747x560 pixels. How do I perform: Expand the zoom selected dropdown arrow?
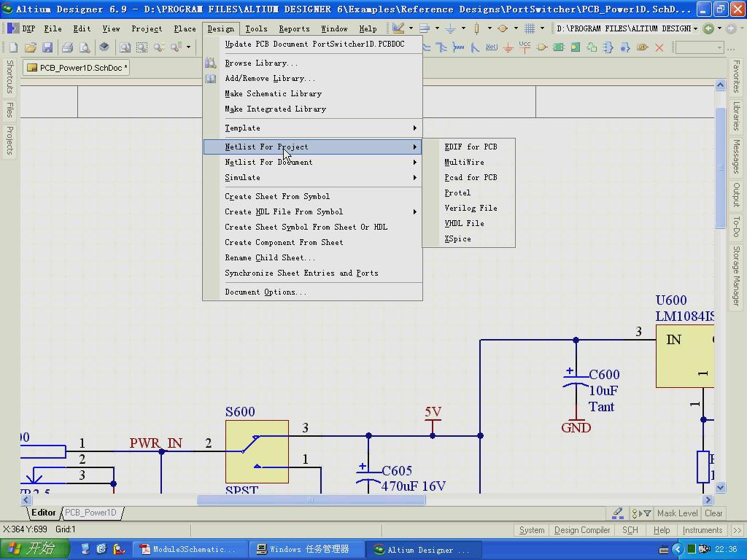pos(189,47)
